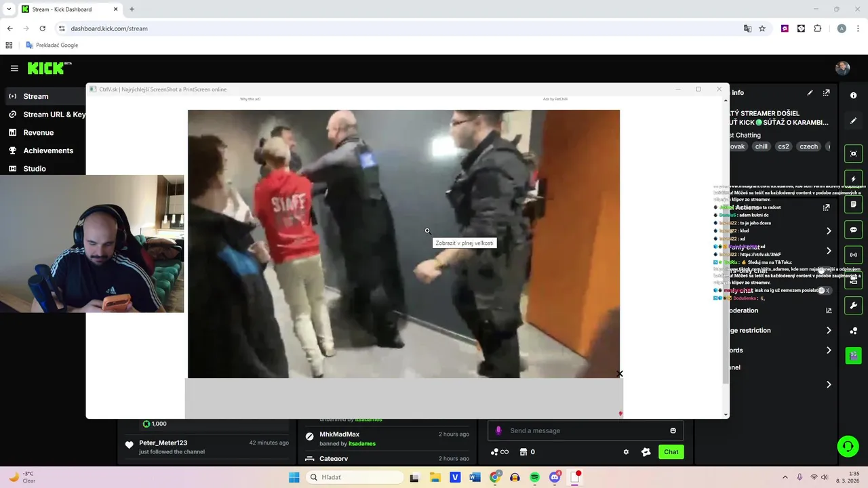Expand the message restriction row
The image size is (868, 488).
829,330
